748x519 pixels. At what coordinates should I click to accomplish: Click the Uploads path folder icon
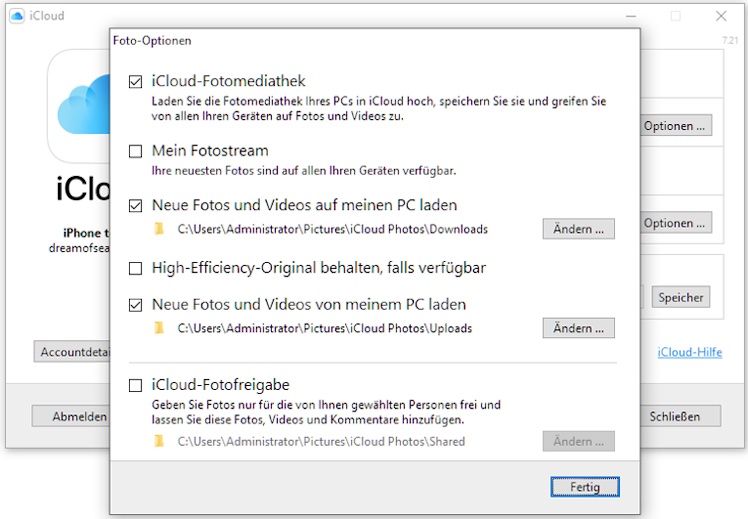point(158,328)
